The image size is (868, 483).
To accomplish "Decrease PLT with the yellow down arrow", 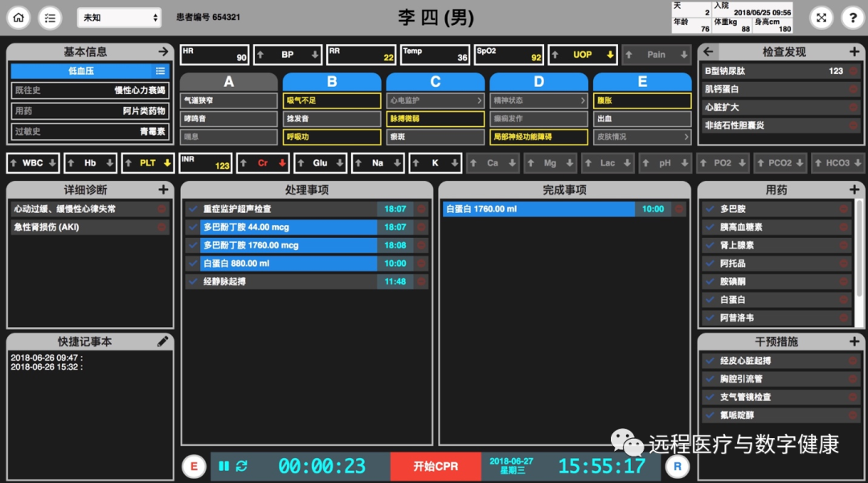I will [x=166, y=163].
